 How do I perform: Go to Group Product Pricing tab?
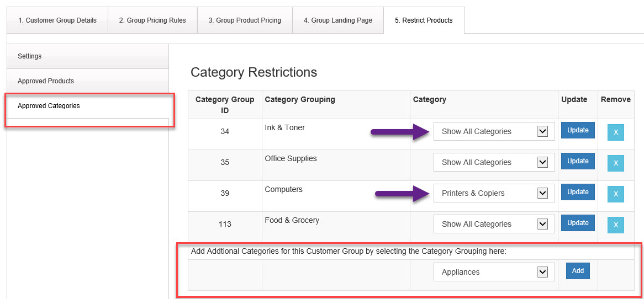[245, 20]
